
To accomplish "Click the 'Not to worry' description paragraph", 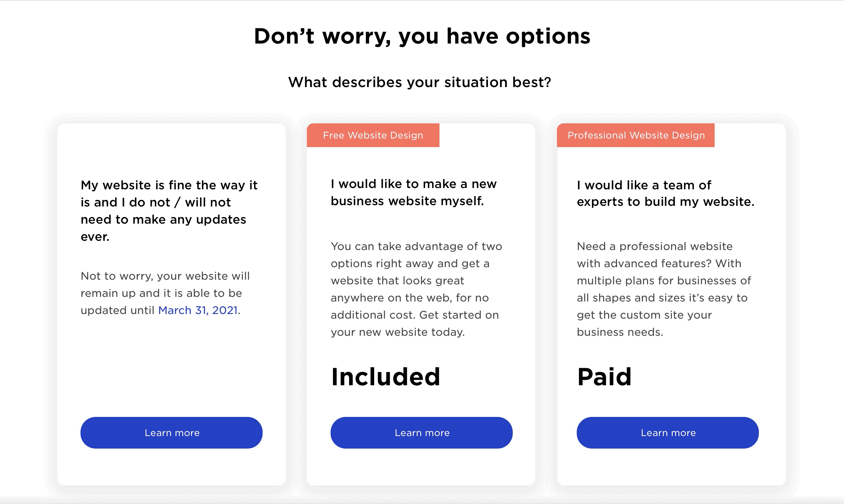I will (165, 293).
